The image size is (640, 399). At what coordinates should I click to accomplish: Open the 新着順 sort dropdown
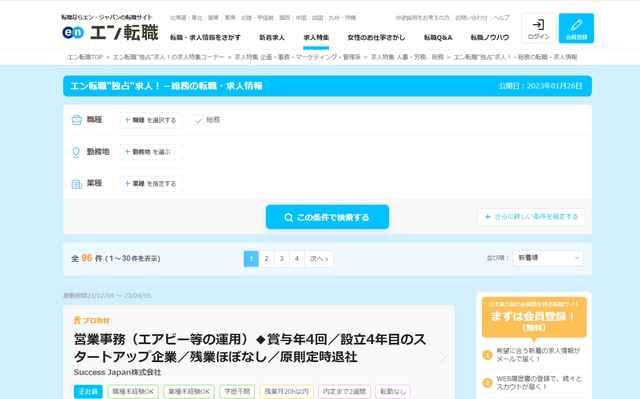tap(548, 258)
